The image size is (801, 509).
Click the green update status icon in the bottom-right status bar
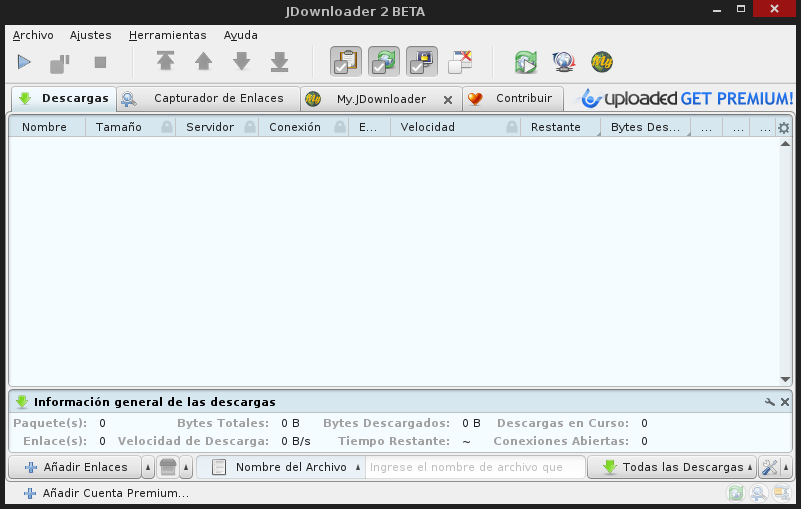[x=736, y=493]
